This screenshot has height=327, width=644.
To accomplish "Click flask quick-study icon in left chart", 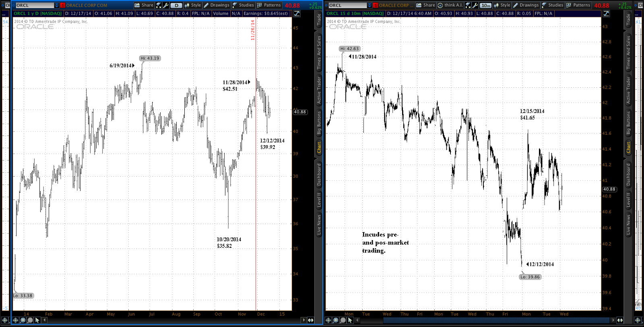I will (x=159, y=5).
